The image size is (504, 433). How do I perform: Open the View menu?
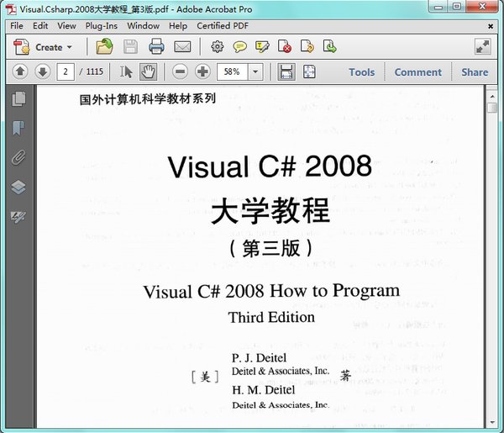(x=67, y=26)
